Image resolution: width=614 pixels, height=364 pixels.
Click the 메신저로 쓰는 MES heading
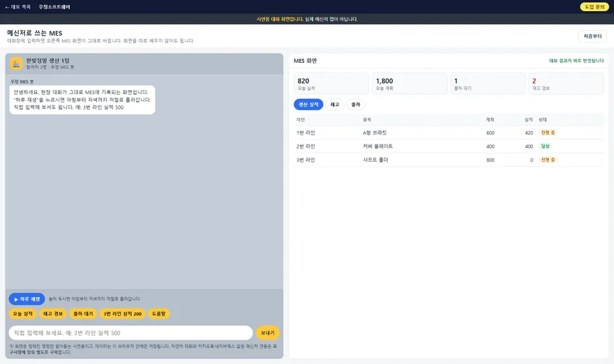(x=34, y=33)
